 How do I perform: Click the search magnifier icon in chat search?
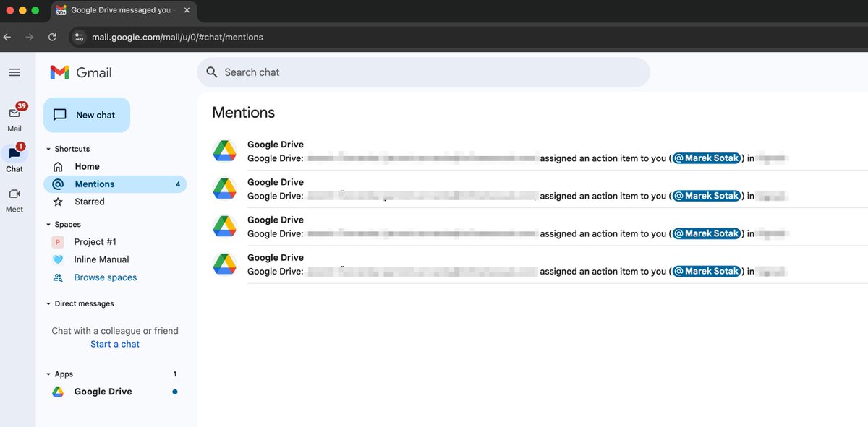[212, 72]
